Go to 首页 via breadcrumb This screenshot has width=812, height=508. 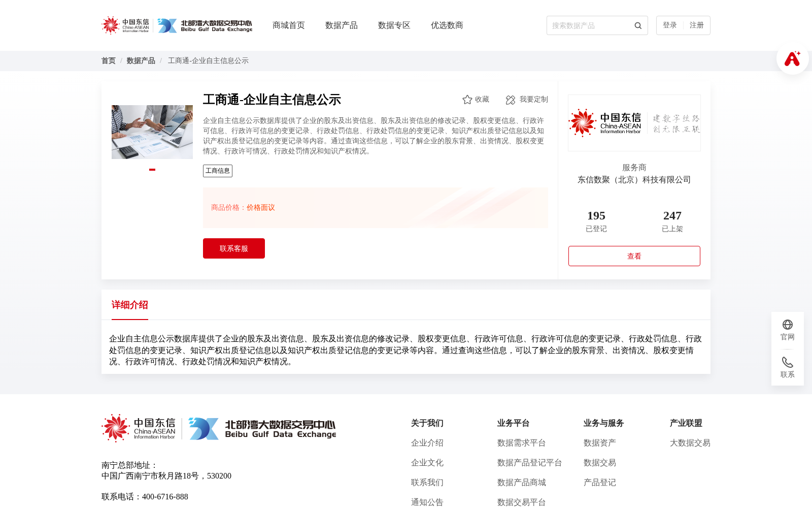click(x=109, y=61)
